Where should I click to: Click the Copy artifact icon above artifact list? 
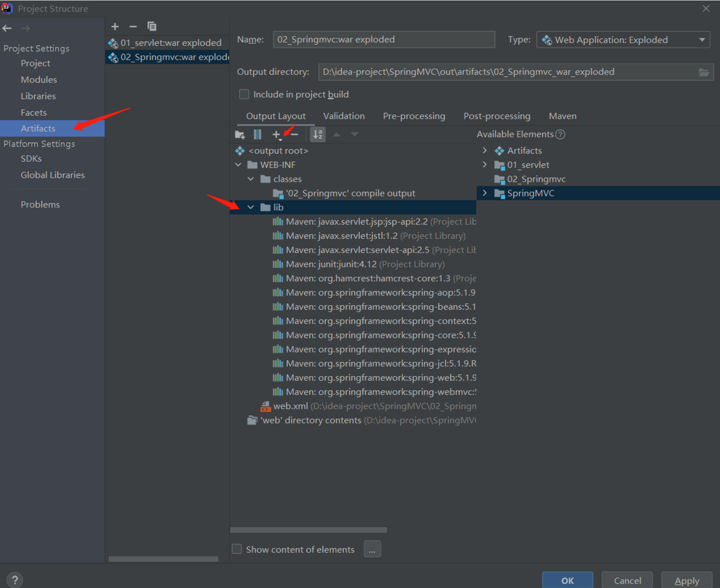pos(152,27)
